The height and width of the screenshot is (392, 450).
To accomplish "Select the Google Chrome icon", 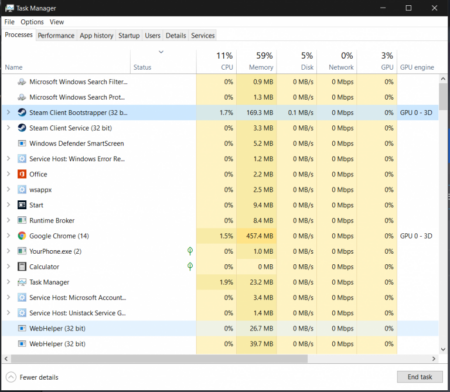I will 22,236.
